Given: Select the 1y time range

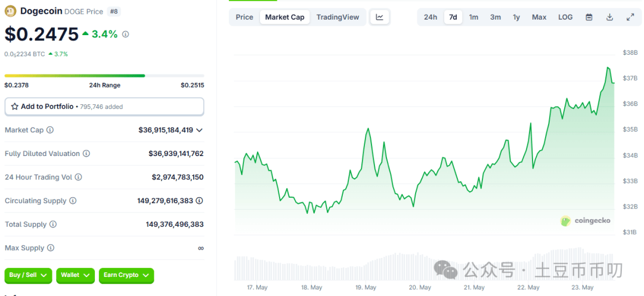Looking at the screenshot, I should point(516,17).
